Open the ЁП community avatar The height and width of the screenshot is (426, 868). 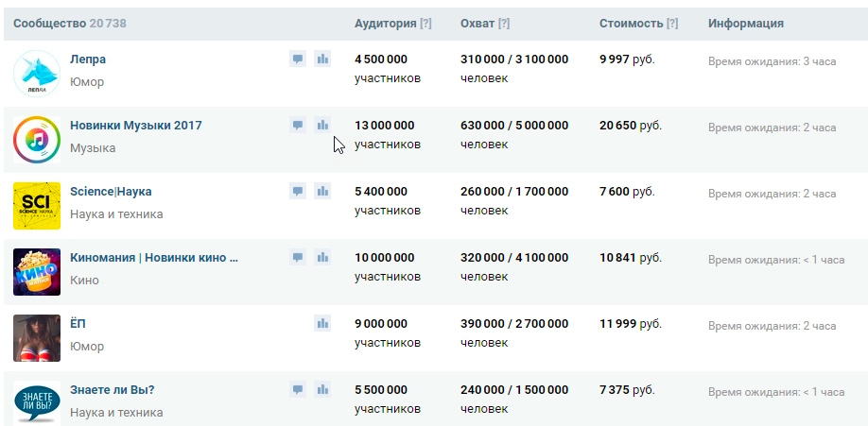pyautogui.click(x=37, y=338)
